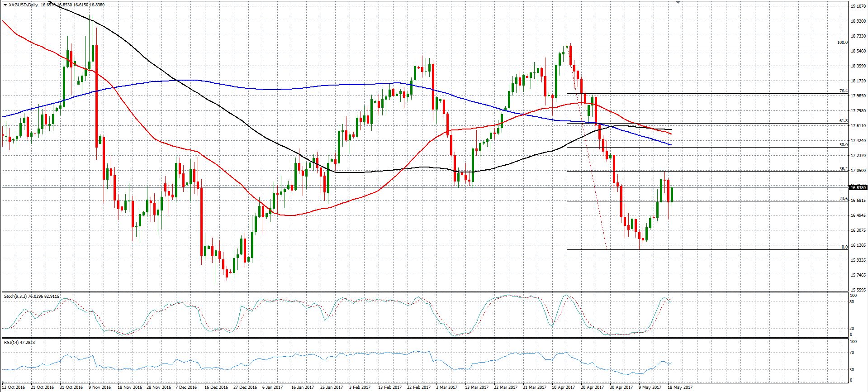Click the 7 Dec 2016 date label
Viewport: 868px width, 392px height.
[x=187, y=387]
